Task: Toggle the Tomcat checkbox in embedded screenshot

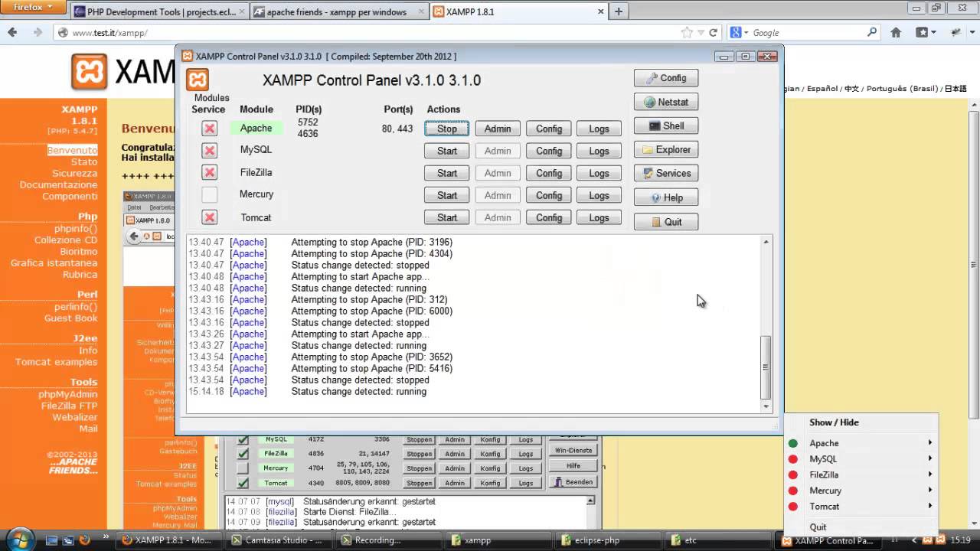Action: click(243, 483)
